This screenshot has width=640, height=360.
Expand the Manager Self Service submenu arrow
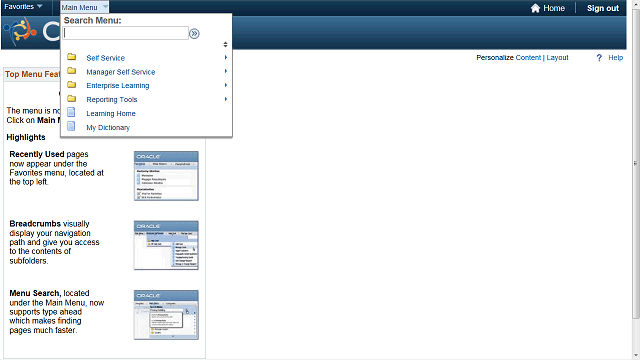226,71
